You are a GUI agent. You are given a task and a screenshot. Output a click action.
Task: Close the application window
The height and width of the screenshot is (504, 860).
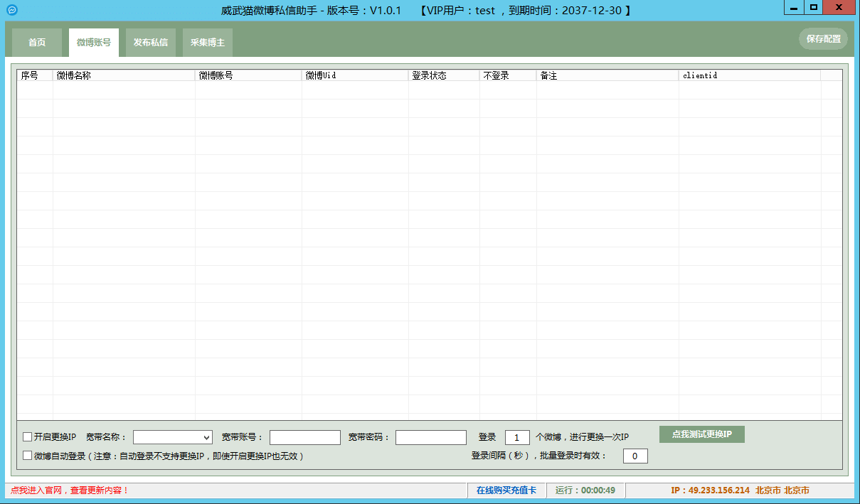pyautogui.click(x=841, y=8)
